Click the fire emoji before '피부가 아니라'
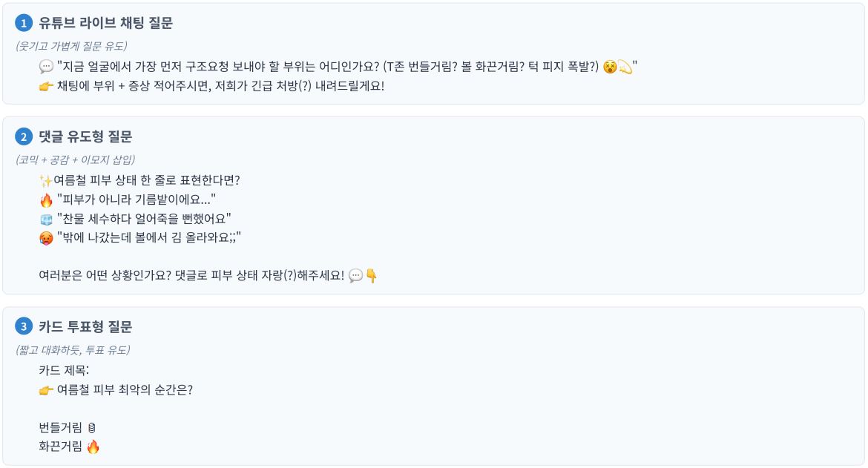This screenshot has height=468, width=868. pyautogui.click(x=46, y=200)
